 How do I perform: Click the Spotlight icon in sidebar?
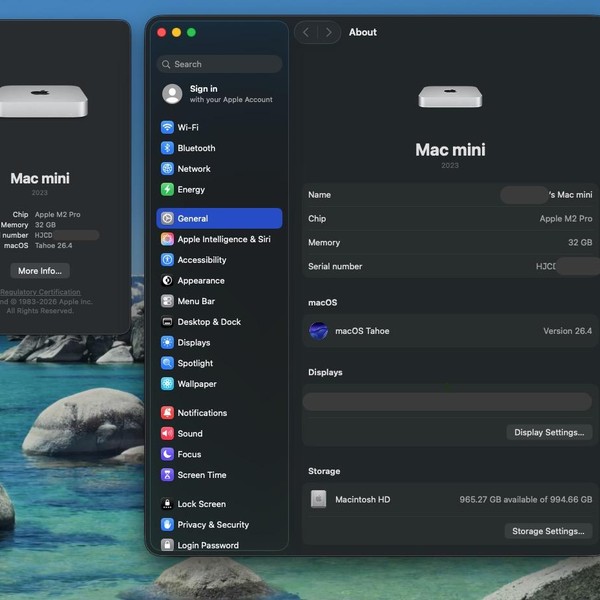(x=167, y=363)
